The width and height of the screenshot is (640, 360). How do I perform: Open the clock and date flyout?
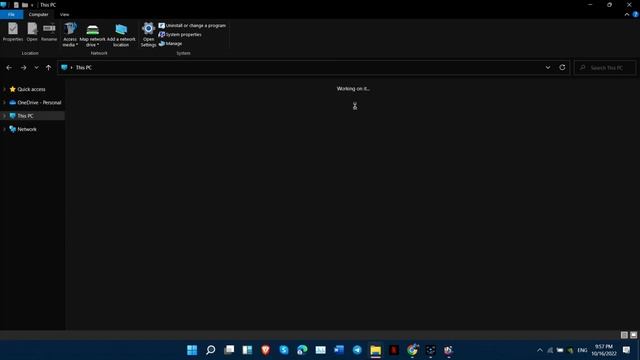604,350
